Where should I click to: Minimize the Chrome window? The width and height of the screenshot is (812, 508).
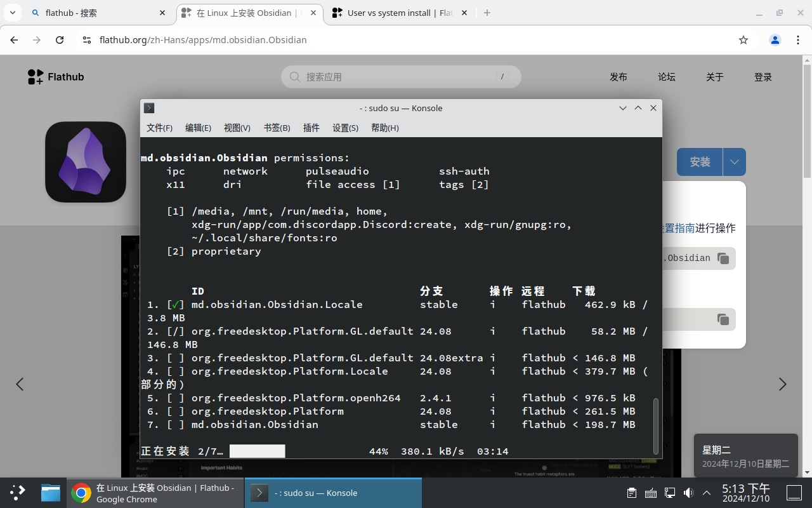pyautogui.click(x=759, y=13)
